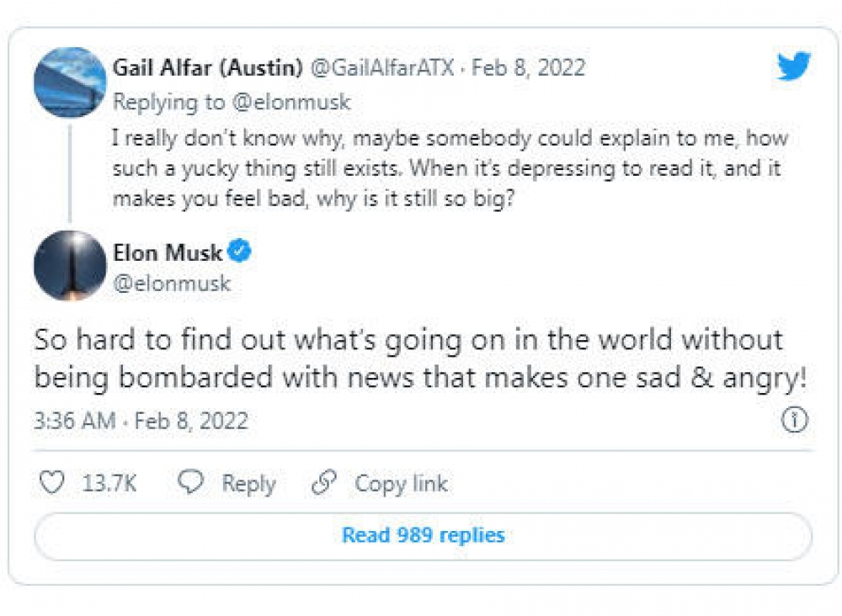Like the tweet via heart icon
The width and height of the screenshot is (842, 616).
[x=52, y=483]
